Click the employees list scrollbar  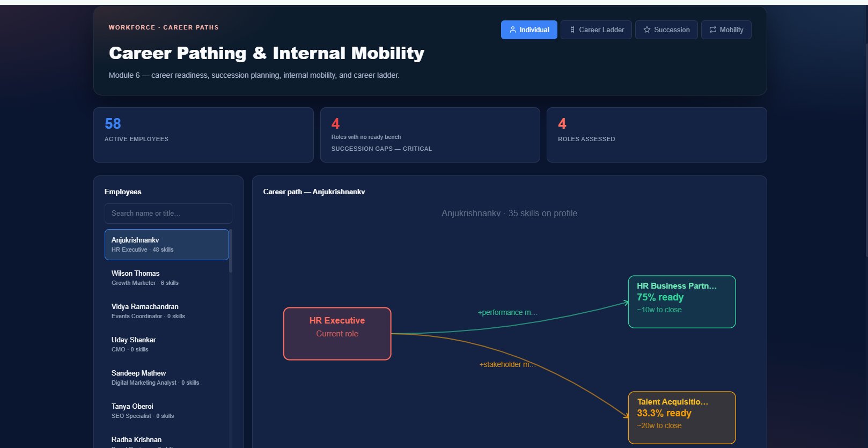point(231,251)
